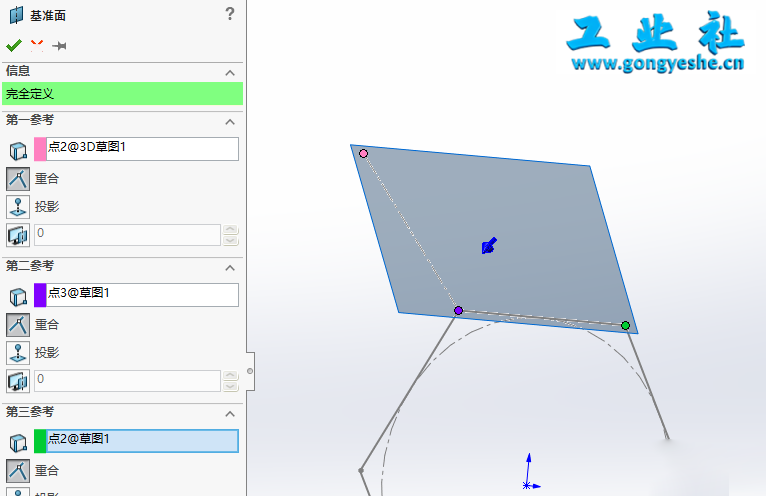Click the 投影 label under second reference
The image size is (766, 496).
(x=47, y=353)
